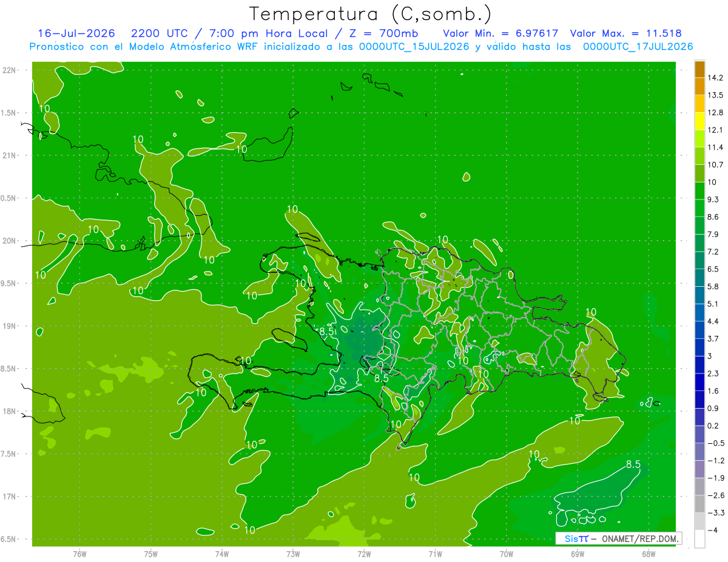Click the -1.9 value on color scale
The image size is (728, 562).
coord(715,478)
